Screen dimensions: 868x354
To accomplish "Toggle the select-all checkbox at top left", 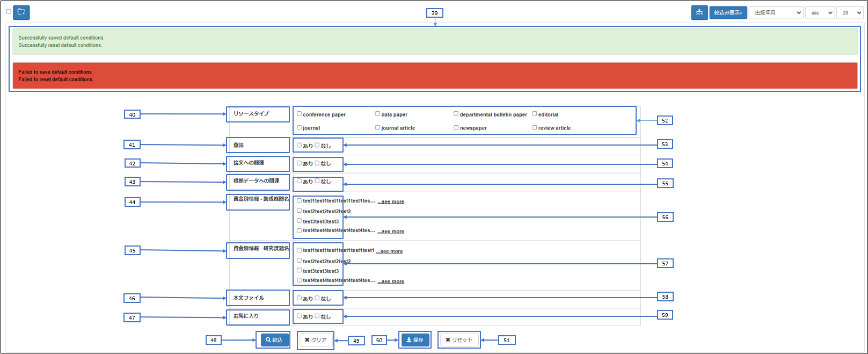I will (9, 11).
